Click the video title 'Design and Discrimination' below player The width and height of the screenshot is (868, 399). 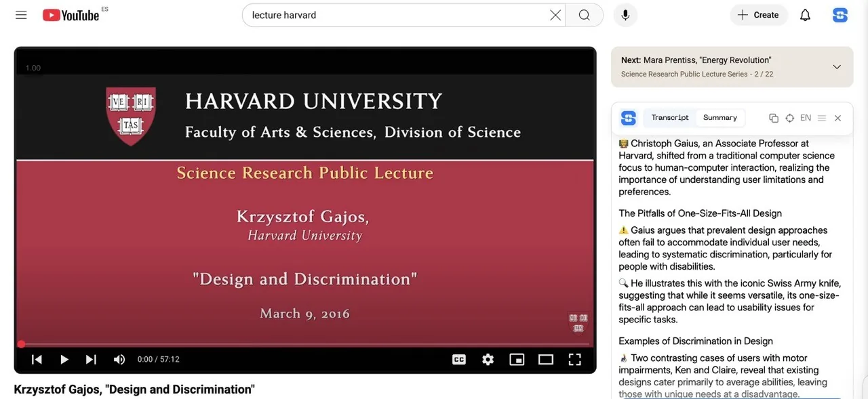point(134,390)
